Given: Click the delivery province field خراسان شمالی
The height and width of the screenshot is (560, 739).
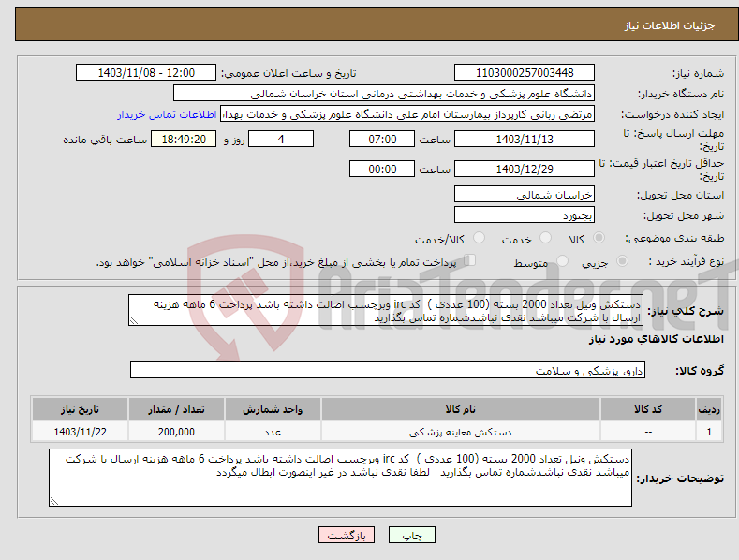Looking at the screenshot, I should tap(525, 194).
